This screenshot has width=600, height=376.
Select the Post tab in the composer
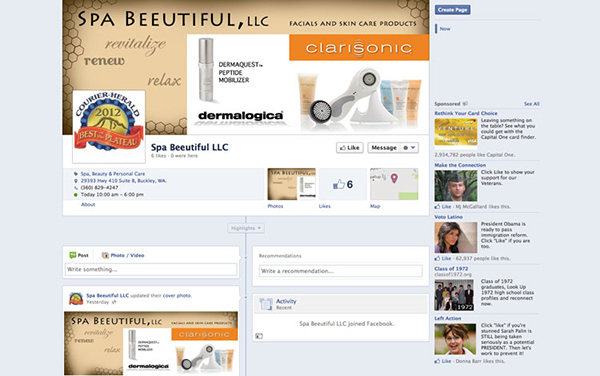[79, 255]
